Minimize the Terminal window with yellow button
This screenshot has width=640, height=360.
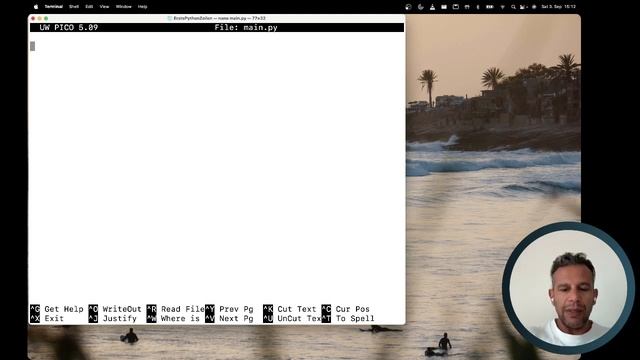(40, 18)
